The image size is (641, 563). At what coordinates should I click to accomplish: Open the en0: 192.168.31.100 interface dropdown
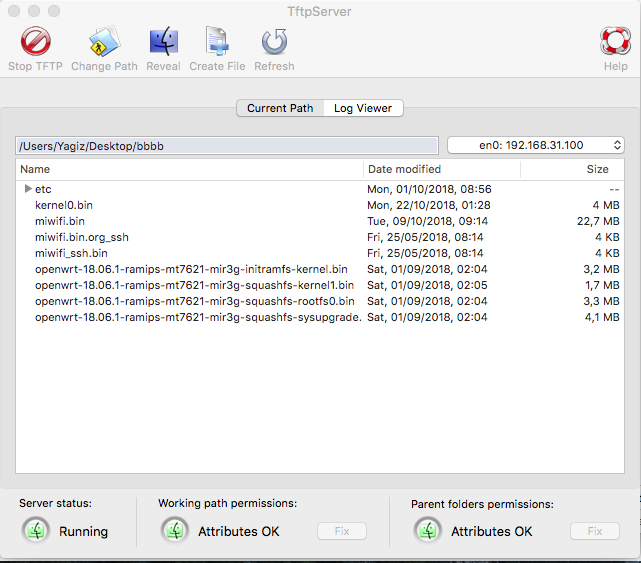point(536,145)
